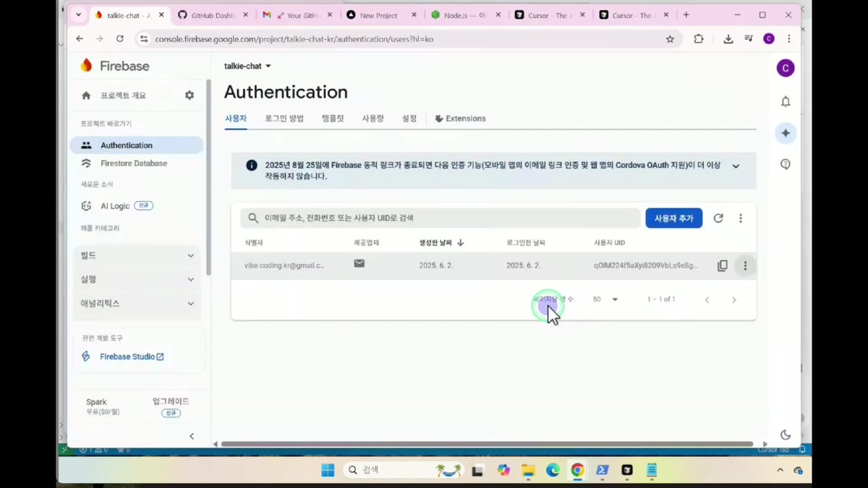Click the Windows taskbar search box
The image size is (868, 488).
[404, 471]
